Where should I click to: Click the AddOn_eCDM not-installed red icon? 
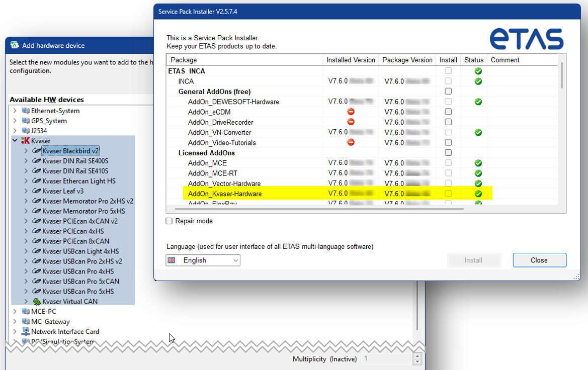351,112
